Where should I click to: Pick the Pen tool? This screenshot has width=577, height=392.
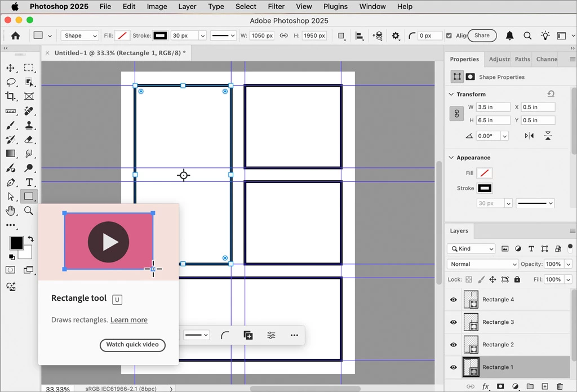click(11, 182)
